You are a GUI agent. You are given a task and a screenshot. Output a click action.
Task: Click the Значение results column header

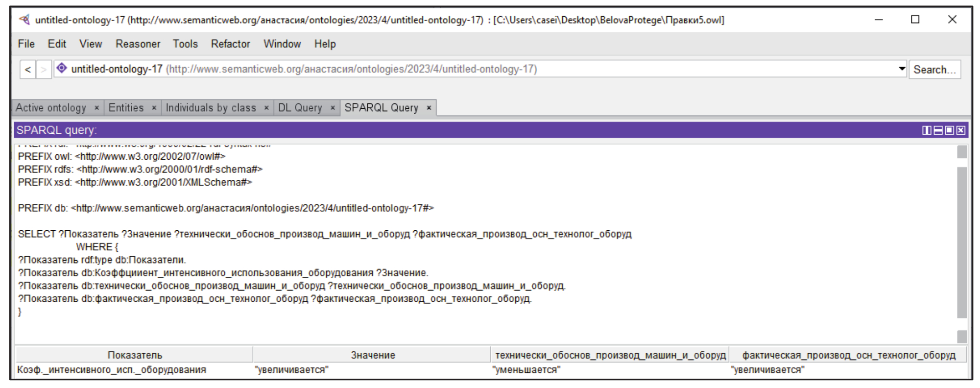click(x=372, y=355)
